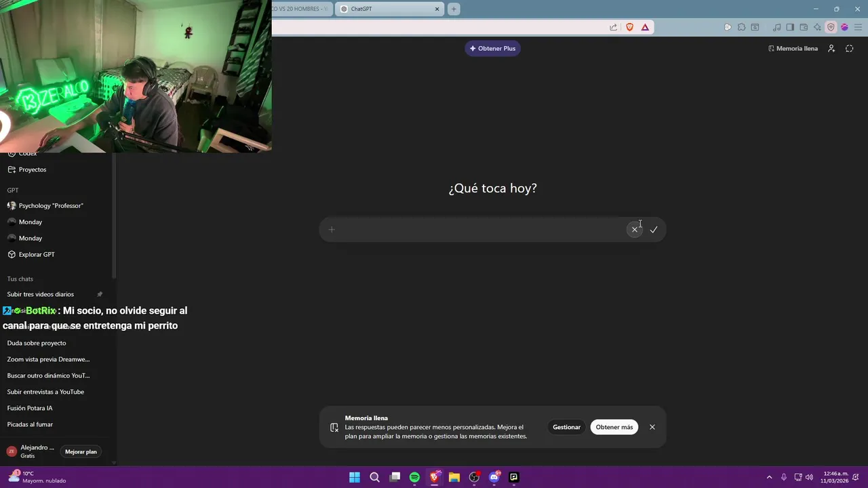Image resolution: width=868 pixels, height=488 pixels.
Task: Open the volume tray icon
Action: point(809,477)
